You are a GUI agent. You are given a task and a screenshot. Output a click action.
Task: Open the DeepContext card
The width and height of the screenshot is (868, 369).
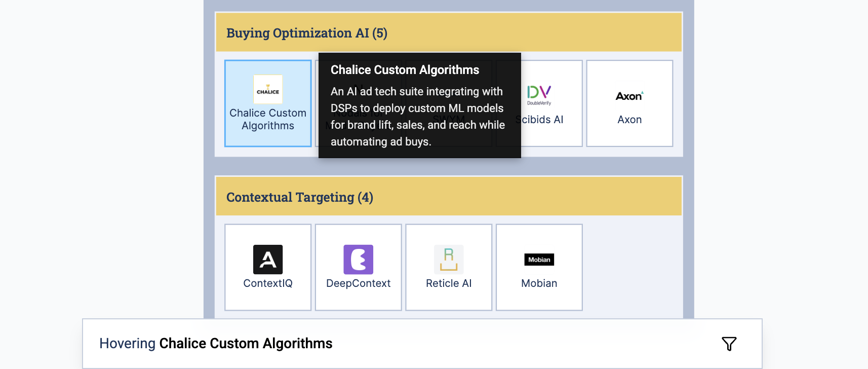(359, 267)
